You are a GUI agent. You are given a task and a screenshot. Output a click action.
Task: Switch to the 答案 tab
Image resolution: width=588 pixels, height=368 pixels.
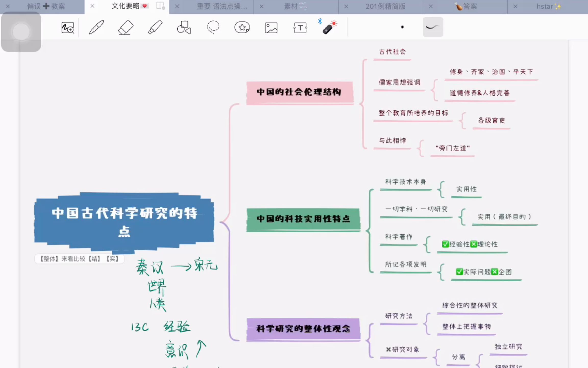click(466, 6)
